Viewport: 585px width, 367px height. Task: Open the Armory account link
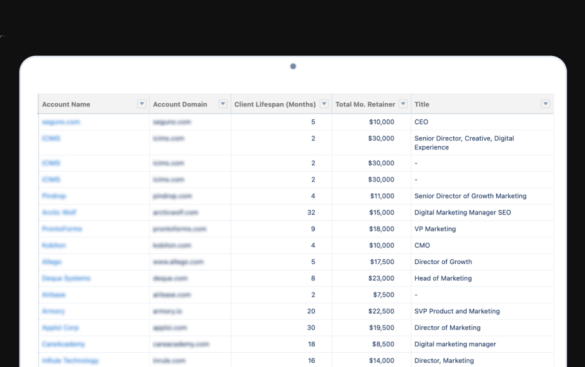[53, 311]
